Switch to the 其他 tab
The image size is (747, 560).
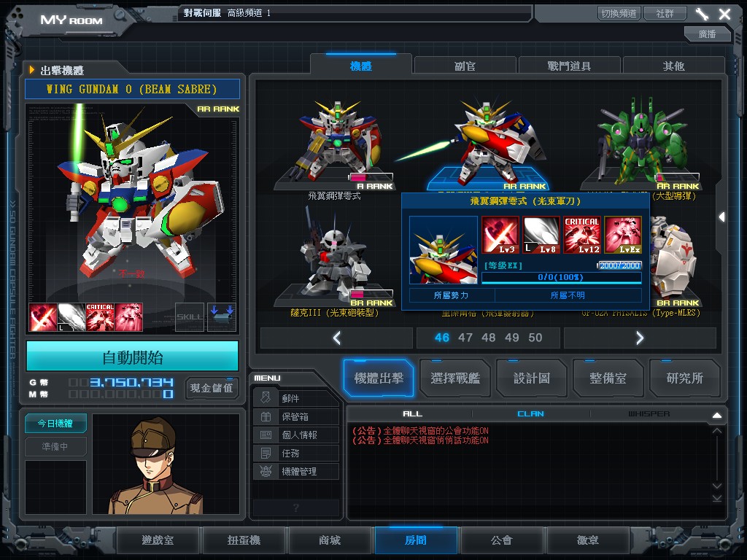(x=673, y=66)
